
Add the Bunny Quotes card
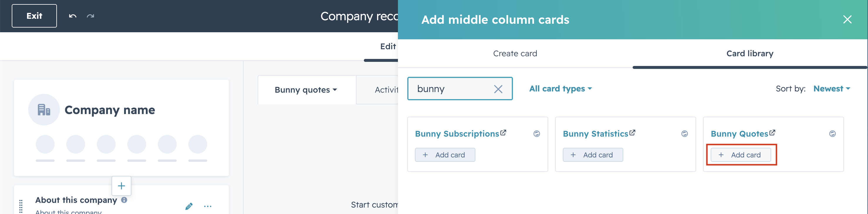[x=741, y=155]
